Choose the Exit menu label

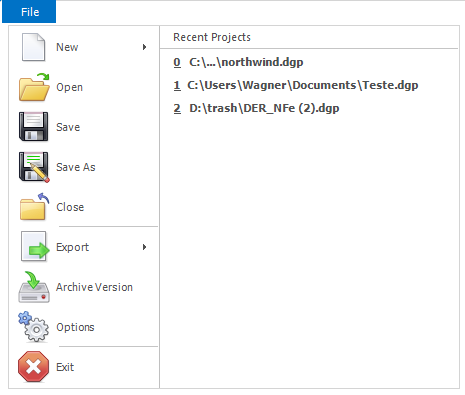[65, 367]
